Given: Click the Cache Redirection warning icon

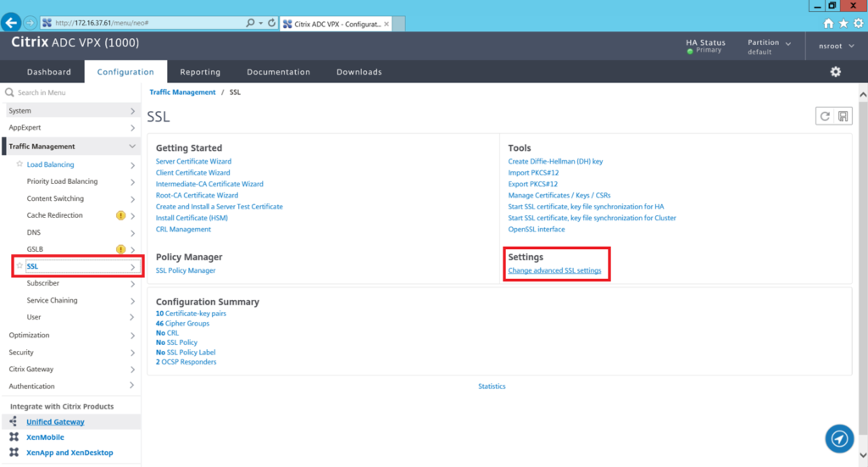Looking at the screenshot, I should pos(120,215).
